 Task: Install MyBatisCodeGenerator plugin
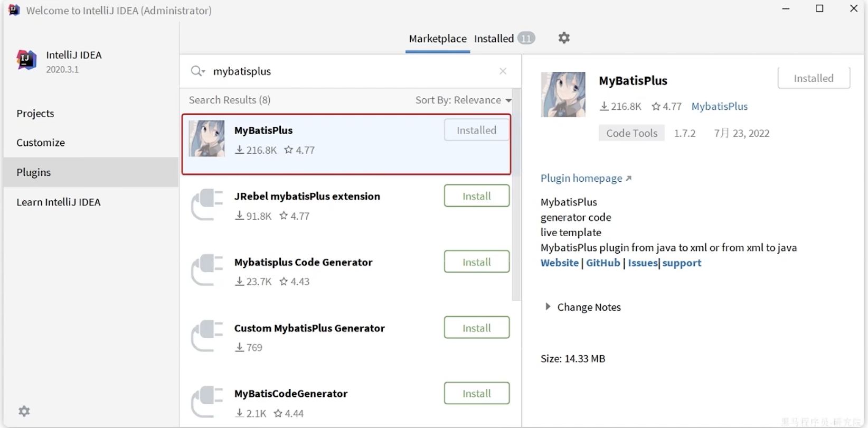pos(477,394)
